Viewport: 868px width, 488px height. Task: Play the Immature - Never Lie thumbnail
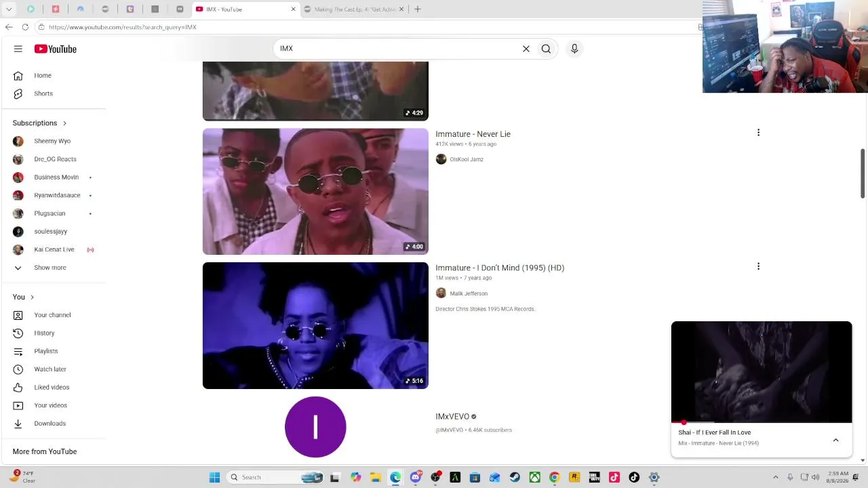tap(315, 192)
